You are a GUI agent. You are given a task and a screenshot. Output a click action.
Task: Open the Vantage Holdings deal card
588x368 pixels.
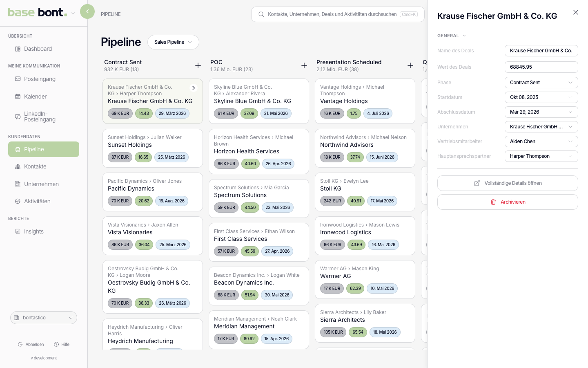click(x=365, y=101)
